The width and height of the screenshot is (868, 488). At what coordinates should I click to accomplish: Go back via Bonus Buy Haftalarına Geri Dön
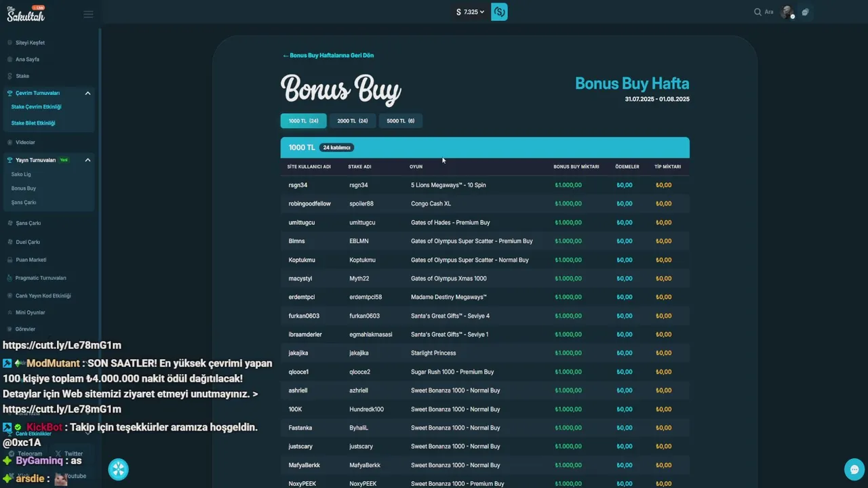(x=328, y=56)
